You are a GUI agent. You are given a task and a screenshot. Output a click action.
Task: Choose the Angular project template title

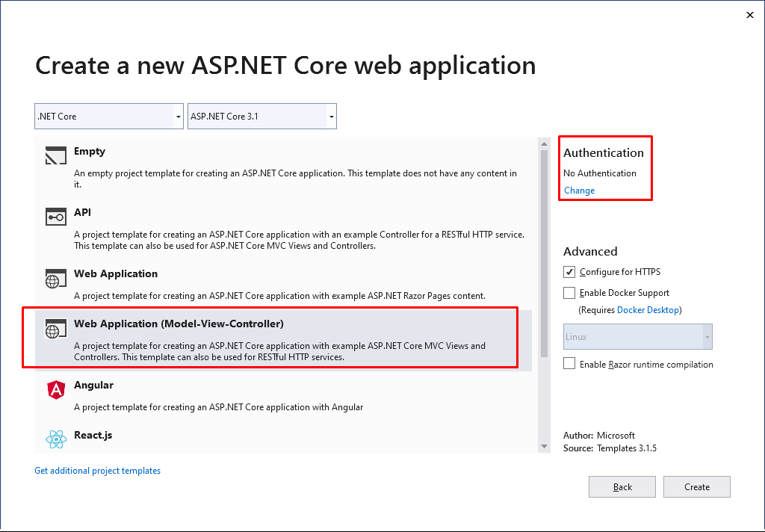pyautogui.click(x=93, y=386)
